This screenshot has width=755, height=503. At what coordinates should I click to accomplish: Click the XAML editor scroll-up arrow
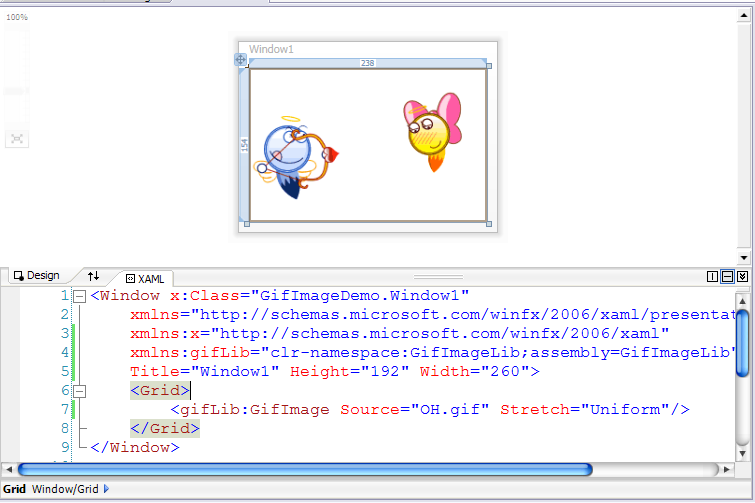[x=742, y=301]
